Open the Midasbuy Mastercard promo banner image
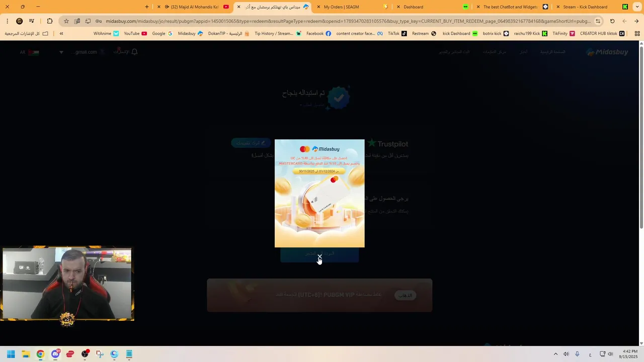The height and width of the screenshot is (362, 644). (x=319, y=193)
